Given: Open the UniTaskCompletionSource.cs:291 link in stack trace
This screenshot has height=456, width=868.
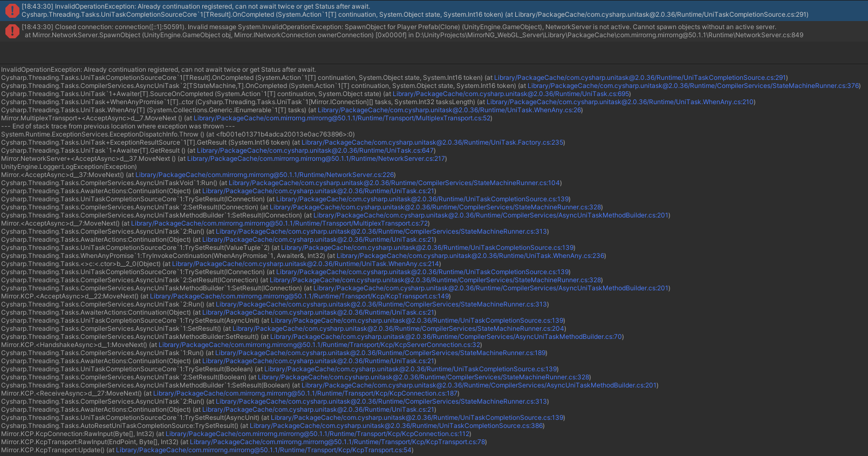Looking at the screenshot, I should click(640, 78).
